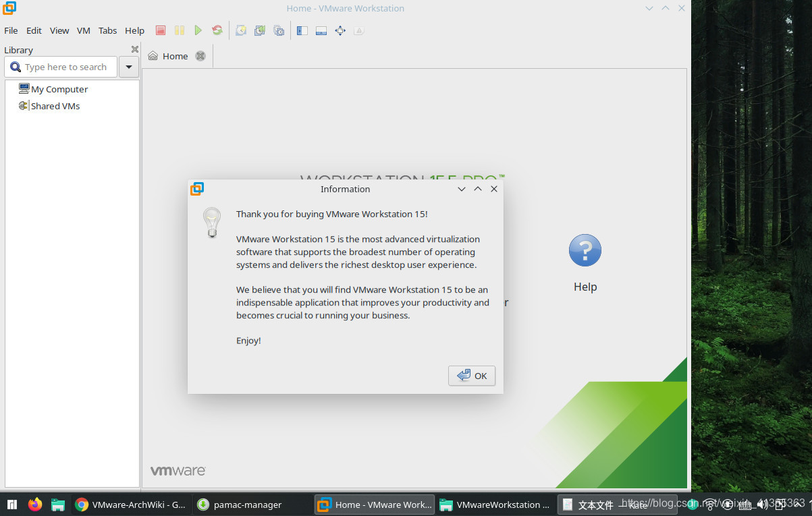This screenshot has width=812, height=516.
Task: Click the magnifier icon in Library search
Action: [16, 67]
